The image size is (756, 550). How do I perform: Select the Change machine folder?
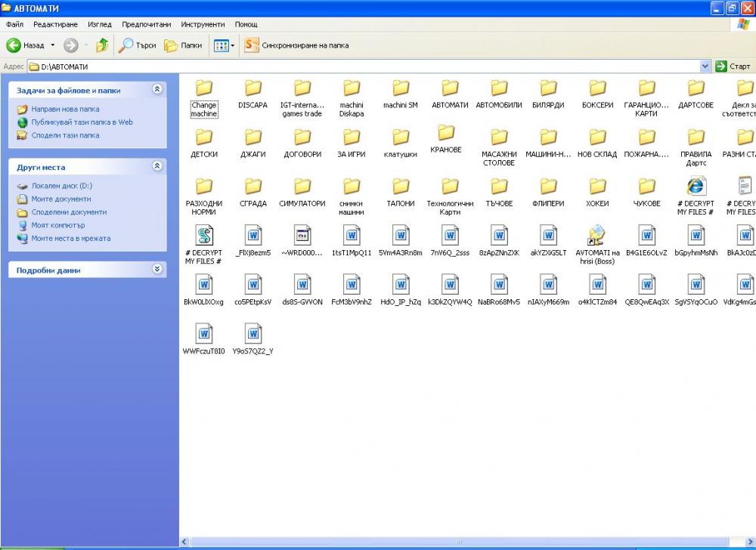204,99
